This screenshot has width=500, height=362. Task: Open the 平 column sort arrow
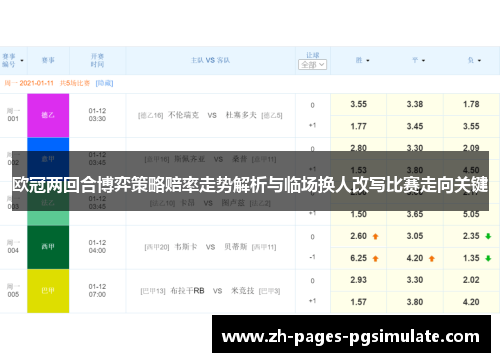423,61
